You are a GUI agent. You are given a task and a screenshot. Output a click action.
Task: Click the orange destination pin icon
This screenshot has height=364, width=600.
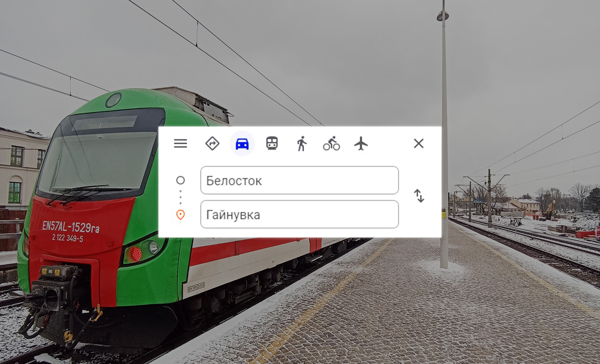(x=180, y=215)
